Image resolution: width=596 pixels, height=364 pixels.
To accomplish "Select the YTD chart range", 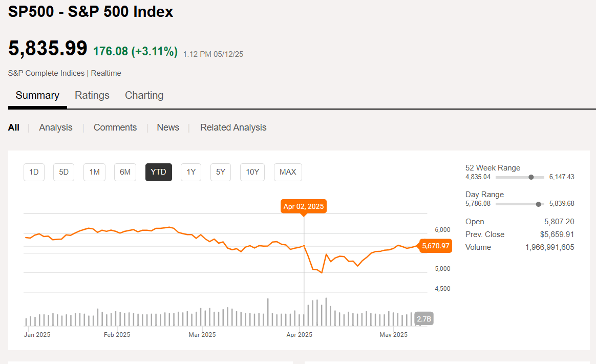I will pyautogui.click(x=158, y=172).
